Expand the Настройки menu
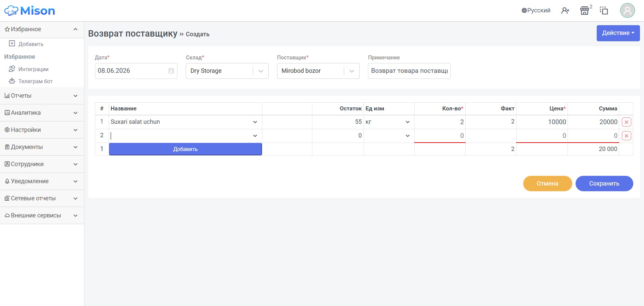Screen dimensions: 644x306 pos(42,130)
